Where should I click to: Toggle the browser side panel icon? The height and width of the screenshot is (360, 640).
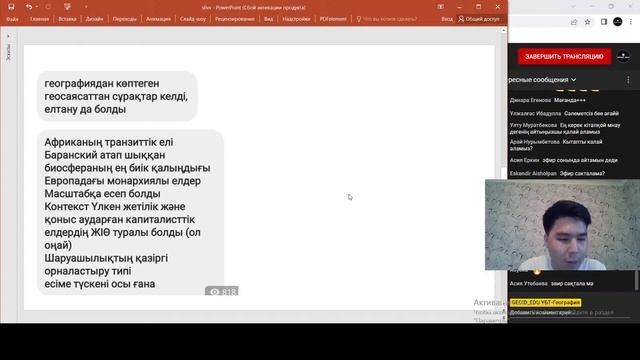coord(604,22)
